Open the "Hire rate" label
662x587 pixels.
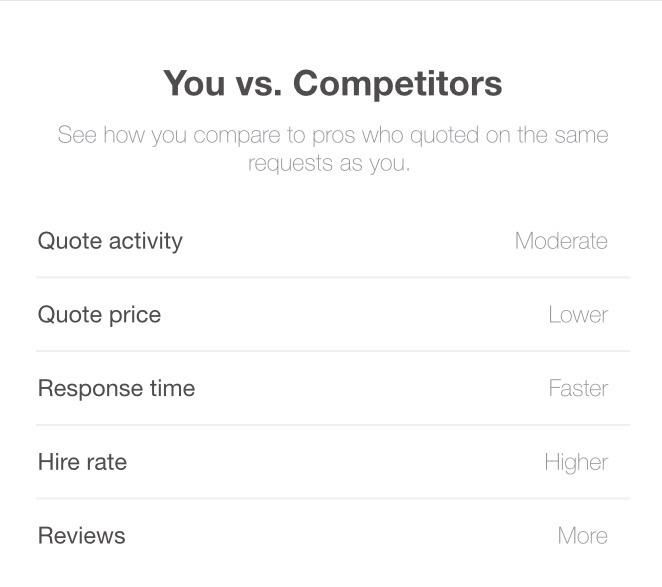82,462
